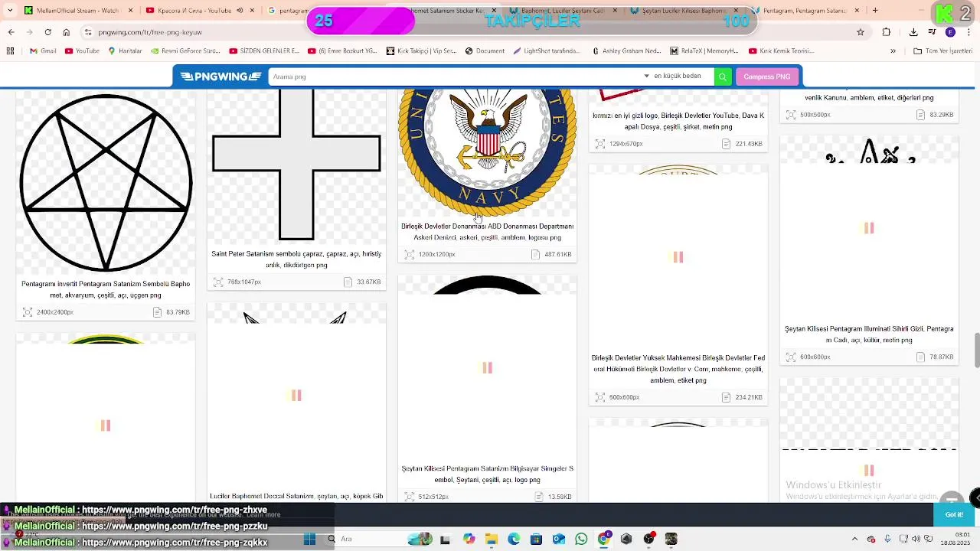
Task: Open 'Birleşik Devletler Yüksek Mahkemesi' title link
Action: coord(678,369)
